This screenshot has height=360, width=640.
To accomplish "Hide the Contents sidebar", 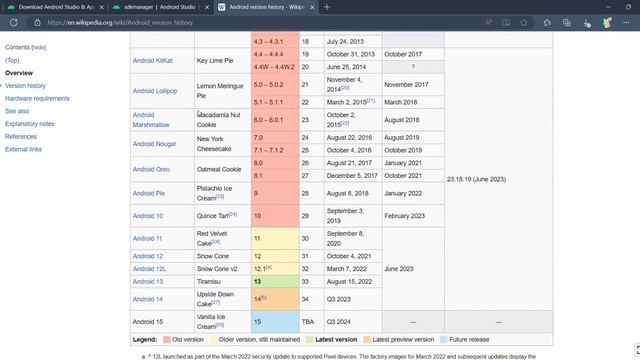I will [39, 47].
